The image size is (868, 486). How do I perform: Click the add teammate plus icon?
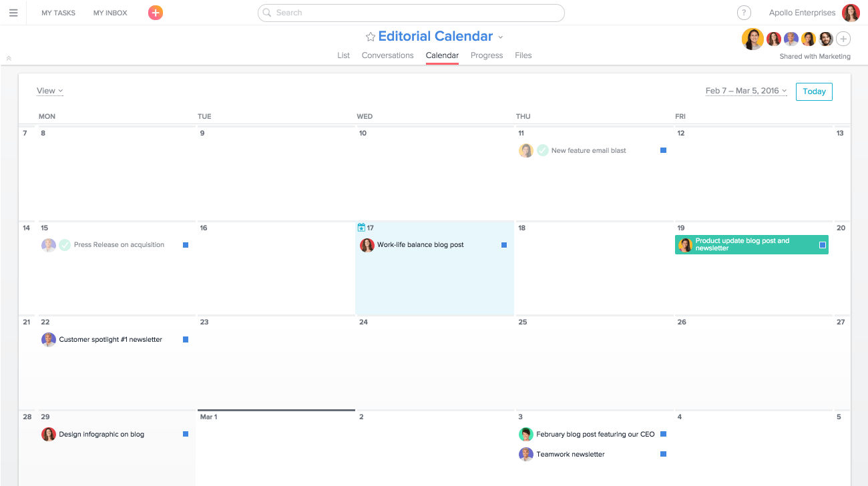(x=843, y=39)
